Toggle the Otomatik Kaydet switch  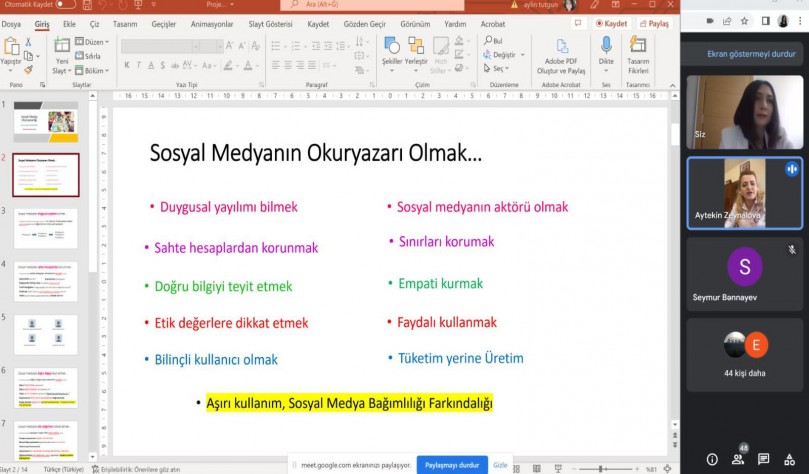click(66, 4)
